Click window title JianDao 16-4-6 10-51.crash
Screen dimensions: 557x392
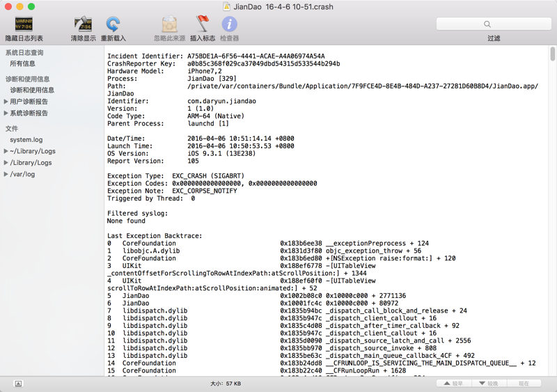pos(283,7)
